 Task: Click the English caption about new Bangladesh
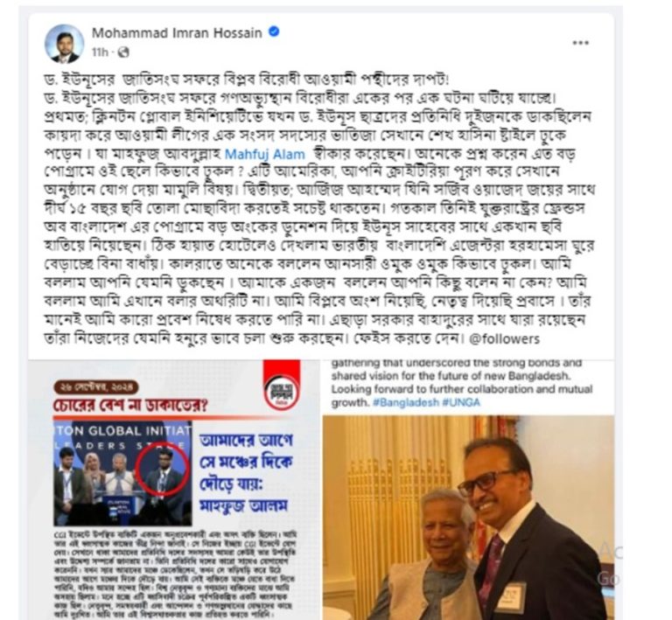[x=462, y=383]
